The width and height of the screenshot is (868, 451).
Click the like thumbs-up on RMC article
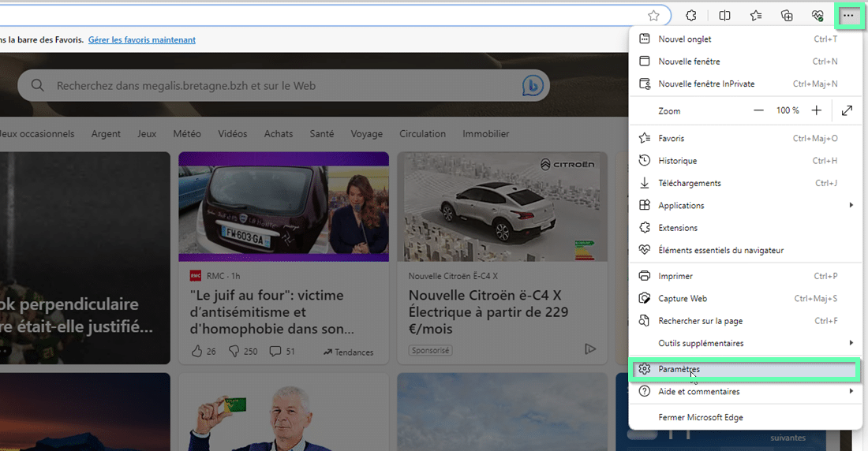(x=196, y=351)
